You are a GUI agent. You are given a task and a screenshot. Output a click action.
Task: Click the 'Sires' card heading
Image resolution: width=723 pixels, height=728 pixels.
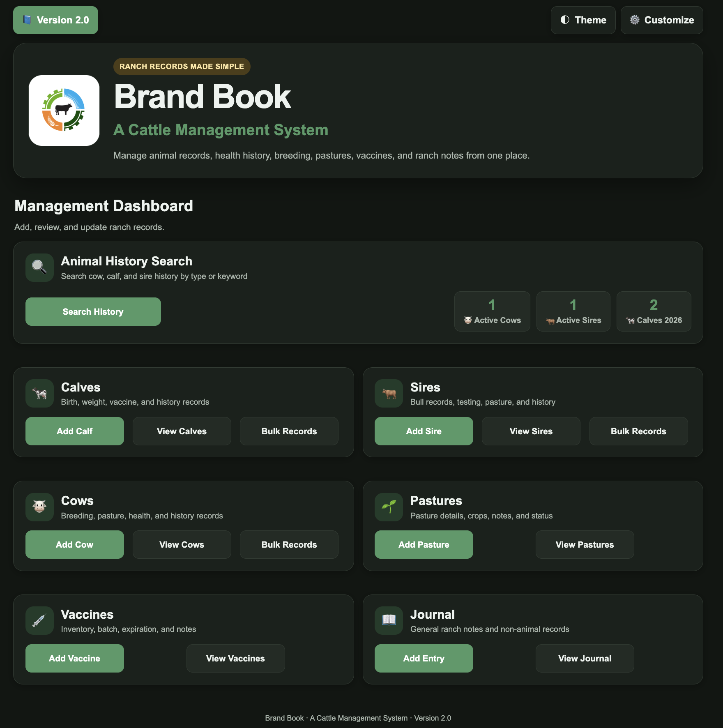(x=425, y=387)
